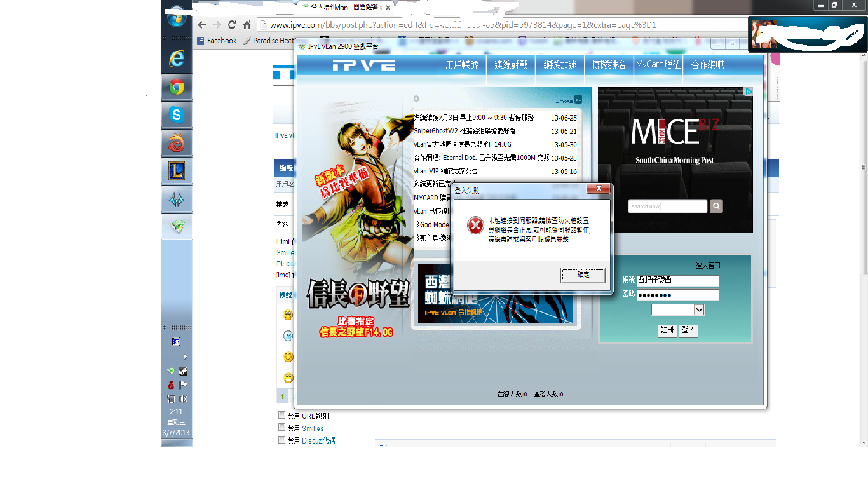Open the 9:00 ~ 9:30 maintenance news item
This screenshot has height=488, width=868.
click(x=473, y=118)
